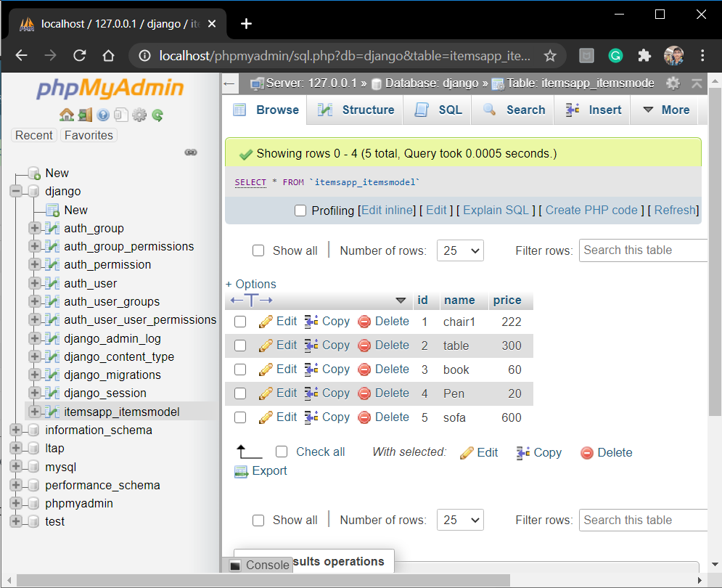The image size is (722, 588).
Task: Reload the browser page
Action: 80,56
